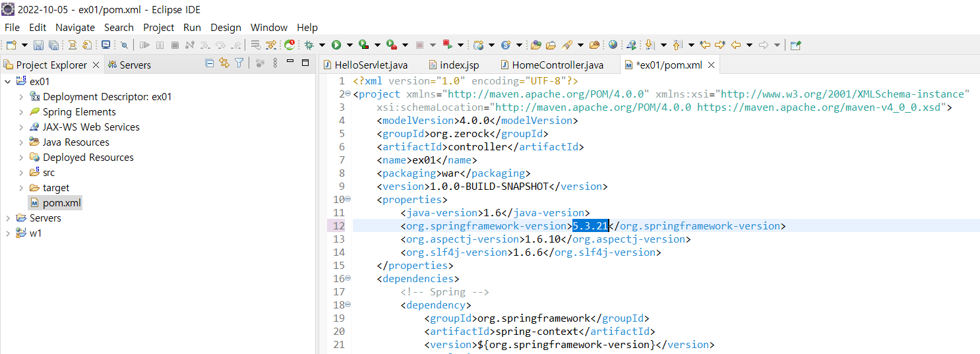980x354 pixels.
Task: Expand the Spring Elements node
Action: pyautogui.click(x=21, y=111)
